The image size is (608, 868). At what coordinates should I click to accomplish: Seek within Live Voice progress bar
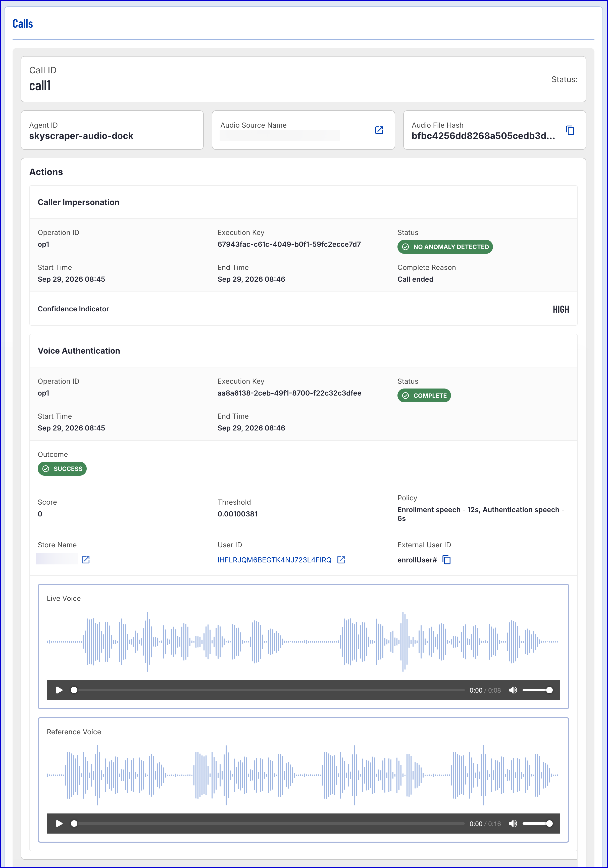point(268,690)
